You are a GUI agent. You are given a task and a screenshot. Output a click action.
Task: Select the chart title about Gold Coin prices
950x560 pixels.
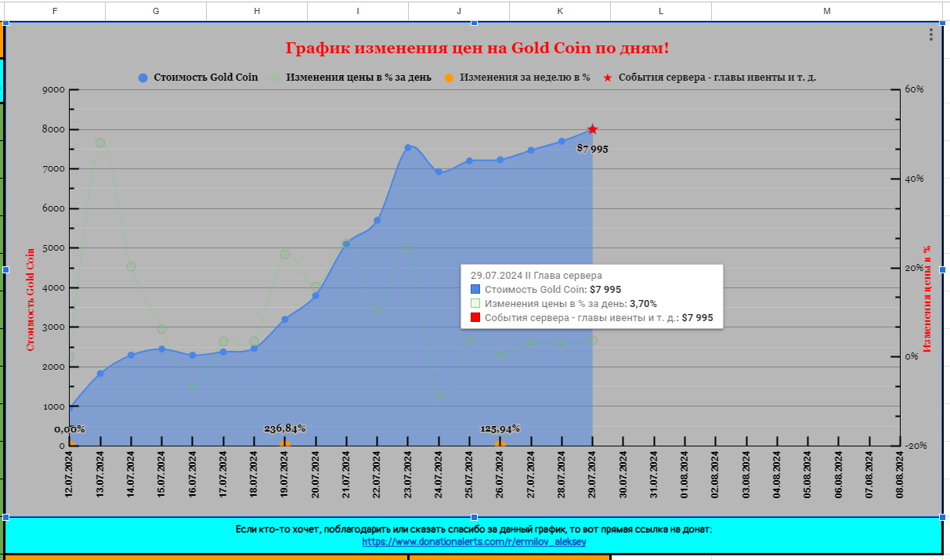[477, 49]
